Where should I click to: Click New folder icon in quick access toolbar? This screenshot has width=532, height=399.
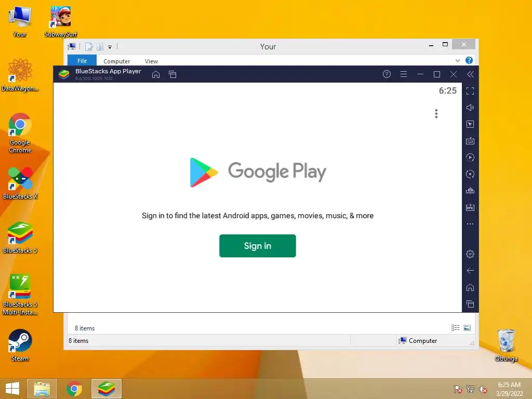click(100, 47)
